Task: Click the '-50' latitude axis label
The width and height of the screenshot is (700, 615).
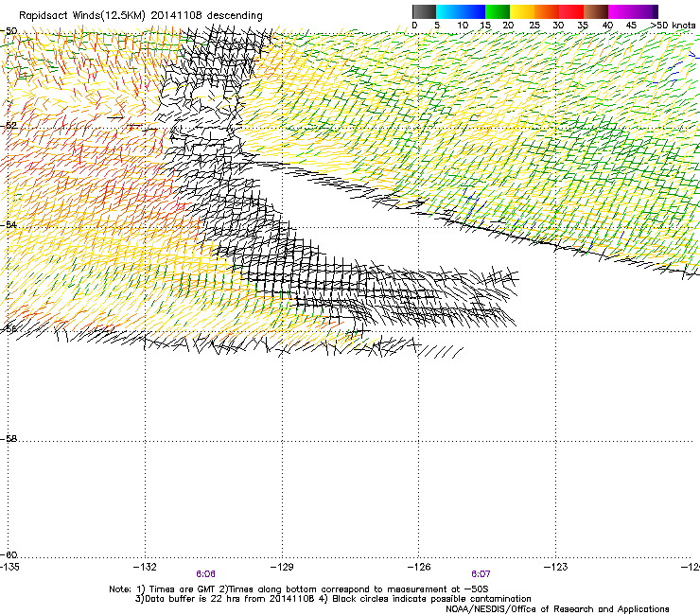Action: [9, 31]
